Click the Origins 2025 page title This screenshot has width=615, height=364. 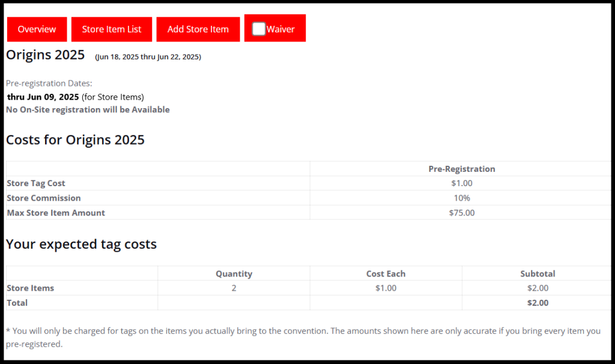pyautogui.click(x=45, y=55)
